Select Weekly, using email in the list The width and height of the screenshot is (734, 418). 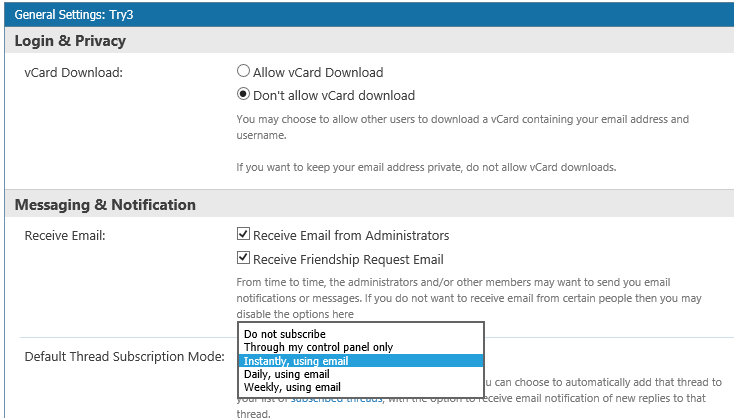coord(360,387)
